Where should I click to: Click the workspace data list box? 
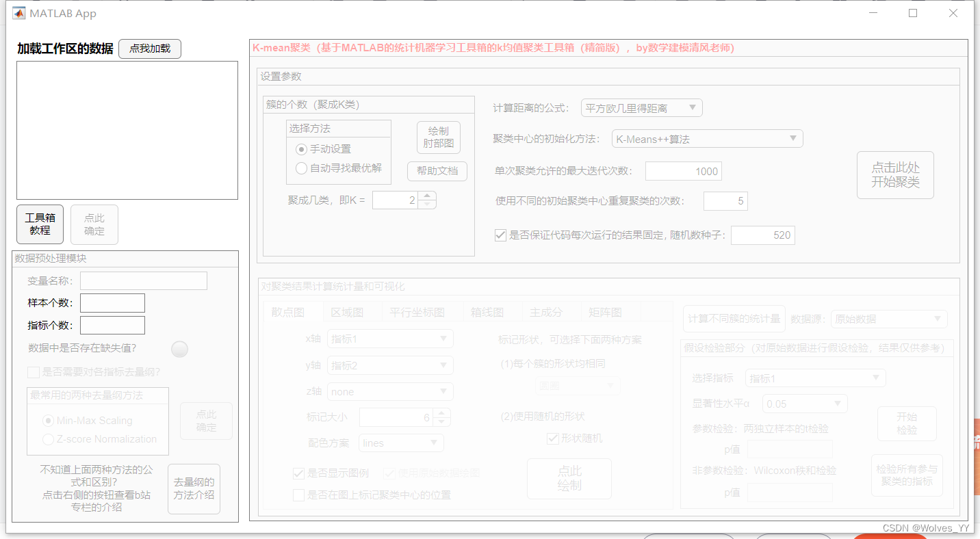coord(127,131)
